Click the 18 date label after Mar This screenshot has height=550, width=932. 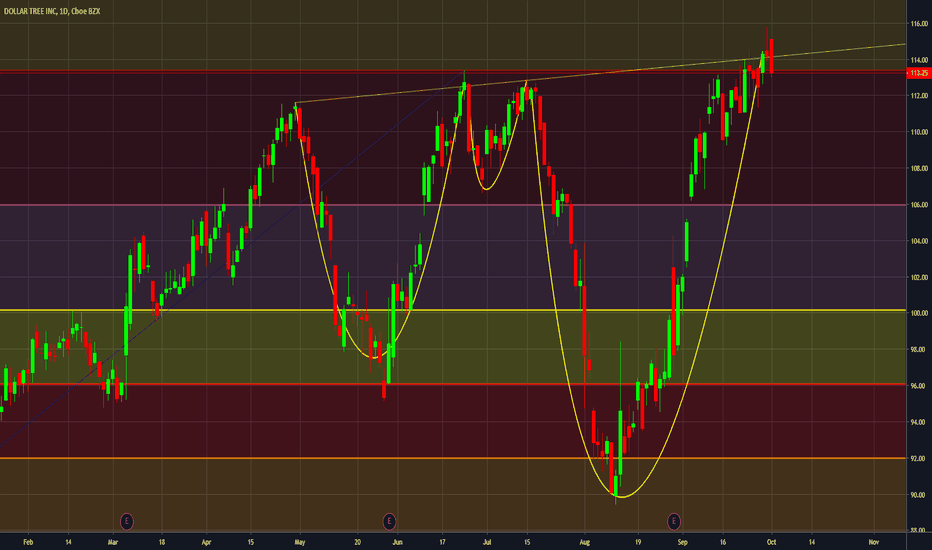162,542
